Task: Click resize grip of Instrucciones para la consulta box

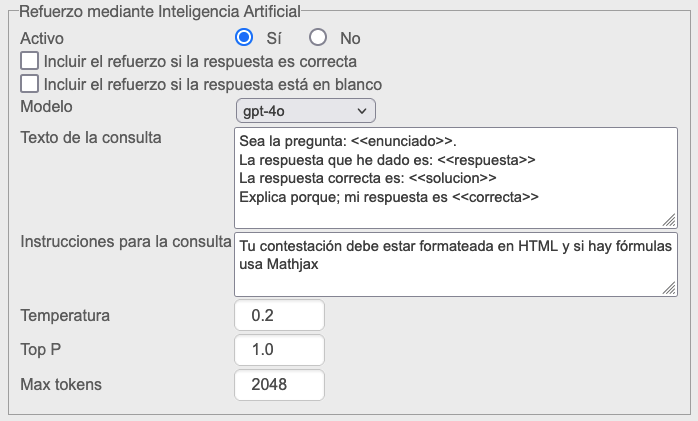Action: (x=669, y=288)
